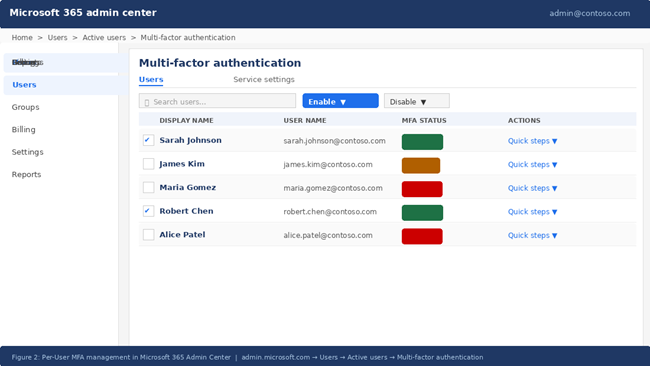Sort by the USER NAME column header

[305, 121]
